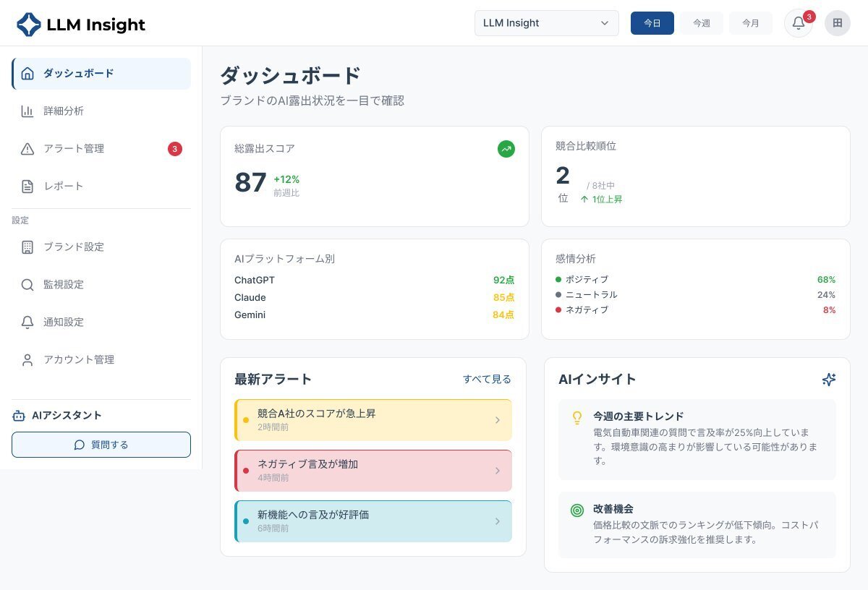This screenshot has height=590, width=868.
Task: Expand the ネガティブ言及が増加 alert chevron
Action: pyautogui.click(x=497, y=471)
